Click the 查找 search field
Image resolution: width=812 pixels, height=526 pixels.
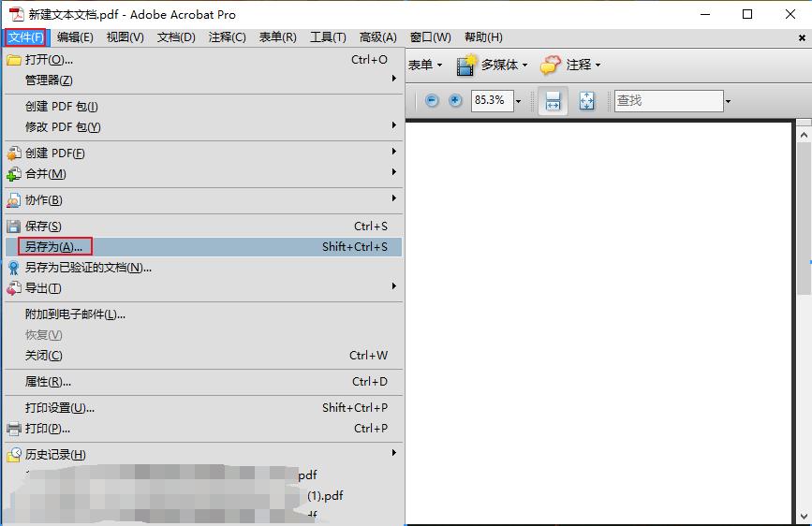point(669,101)
